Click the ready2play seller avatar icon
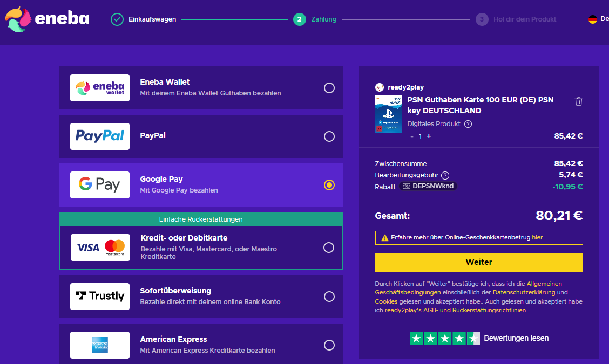This screenshot has height=364, width=609. pyautogui.click(x=380, y=87)
